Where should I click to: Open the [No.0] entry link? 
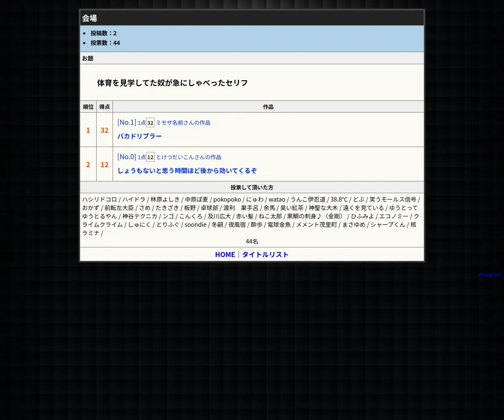point(127,157)
